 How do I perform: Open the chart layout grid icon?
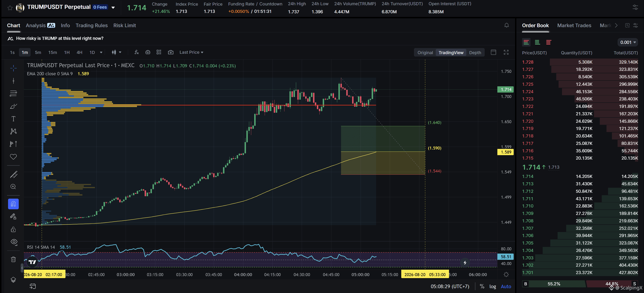tap(159, 52)
